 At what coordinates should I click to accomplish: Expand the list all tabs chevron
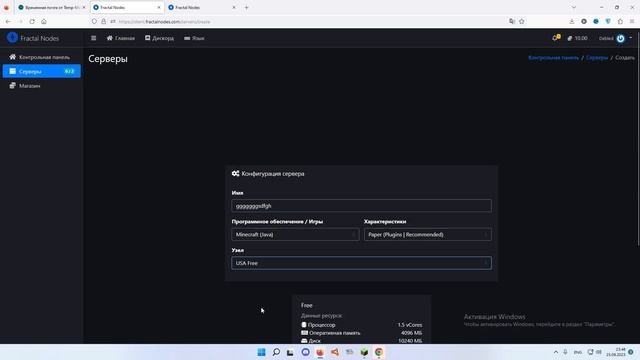pyautogui.click(x=574, y=7)
